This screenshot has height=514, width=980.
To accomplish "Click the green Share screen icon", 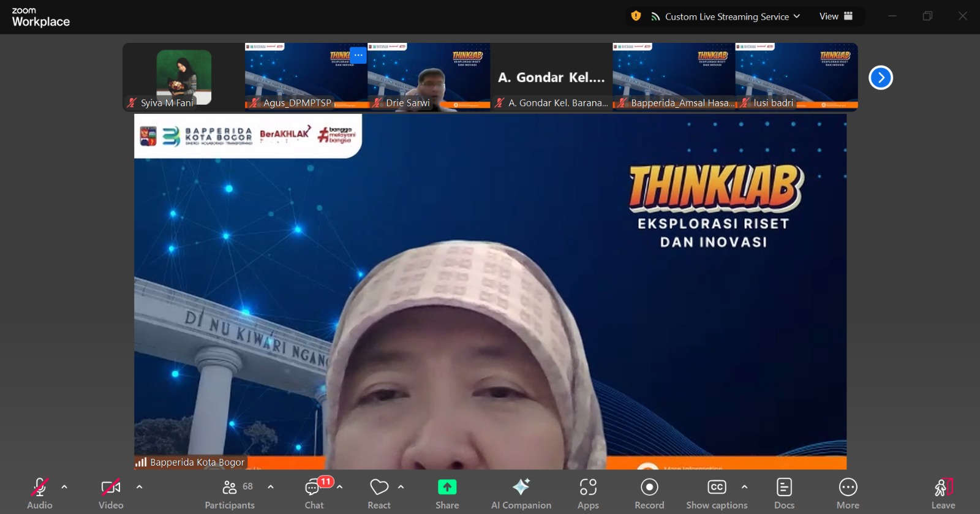I will (x=447, y=488).
